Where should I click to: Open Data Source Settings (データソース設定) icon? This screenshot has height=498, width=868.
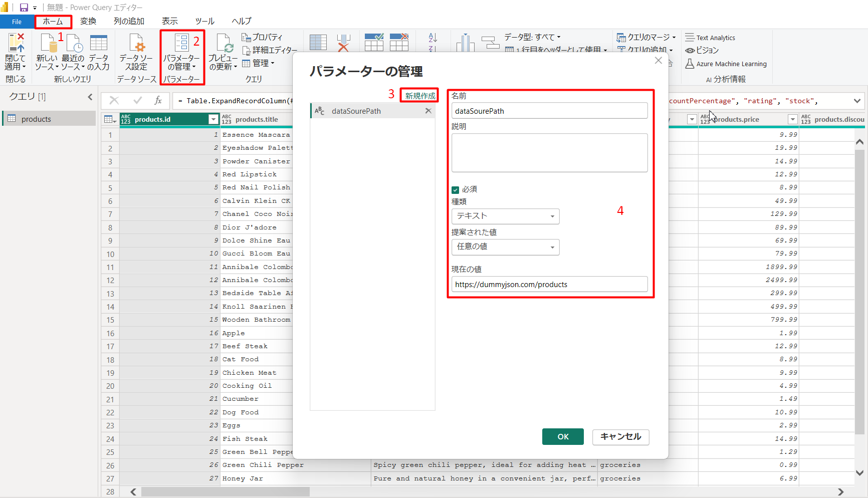pyautogui.click(x=136, y=44)
